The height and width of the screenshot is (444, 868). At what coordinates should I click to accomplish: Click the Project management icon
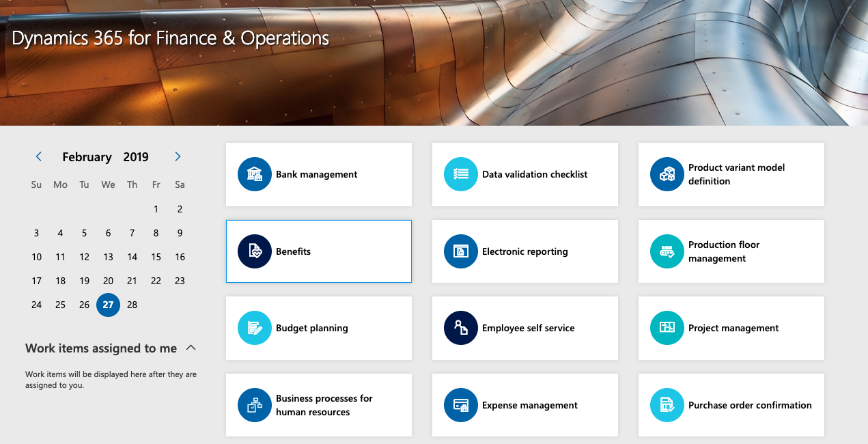667,328
